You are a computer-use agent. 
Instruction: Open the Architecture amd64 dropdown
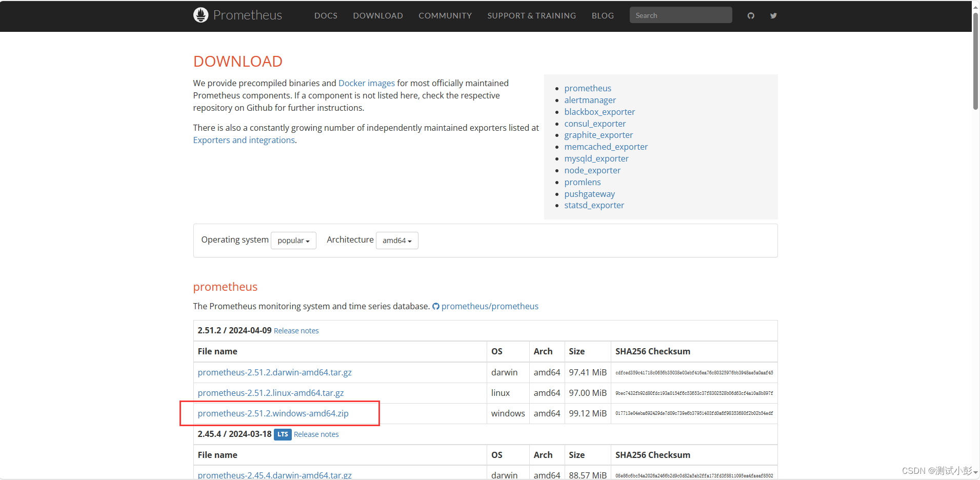coord(397,241)
